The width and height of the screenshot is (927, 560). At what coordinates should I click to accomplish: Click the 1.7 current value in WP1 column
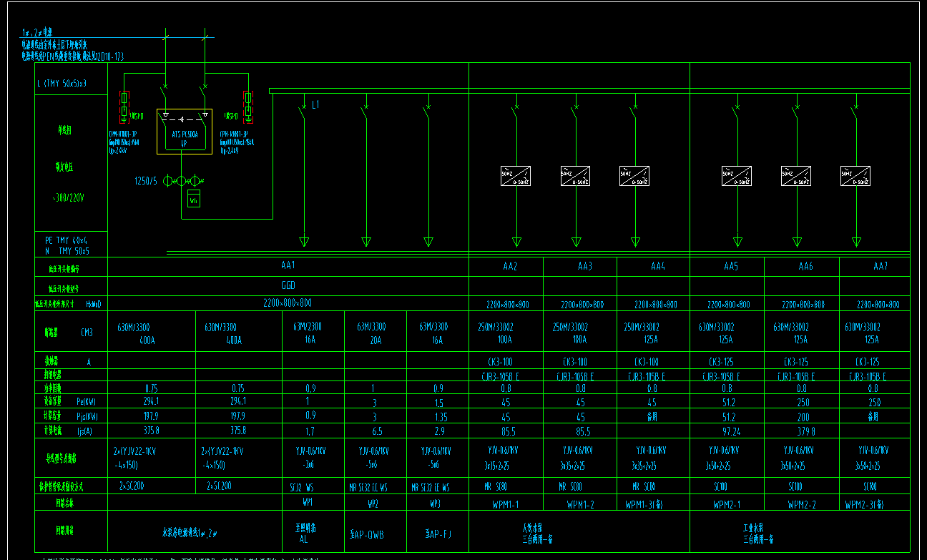[x=309, y=431]
